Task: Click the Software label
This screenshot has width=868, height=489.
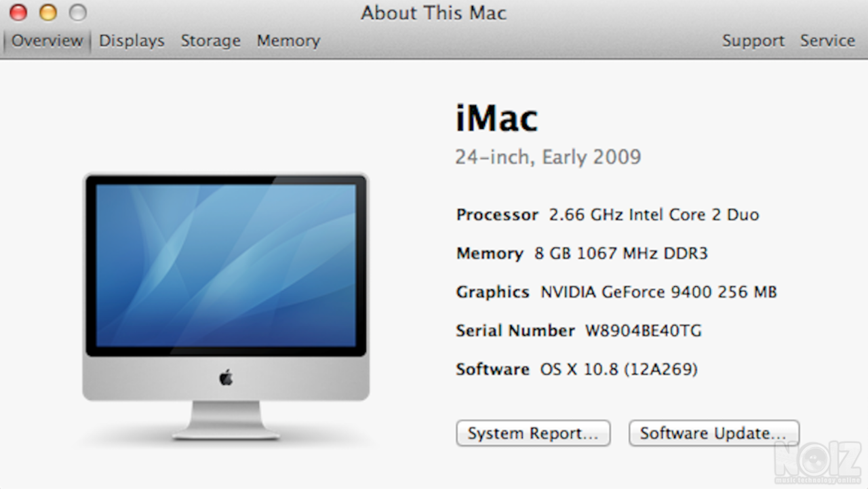Action: coord(492,370)
